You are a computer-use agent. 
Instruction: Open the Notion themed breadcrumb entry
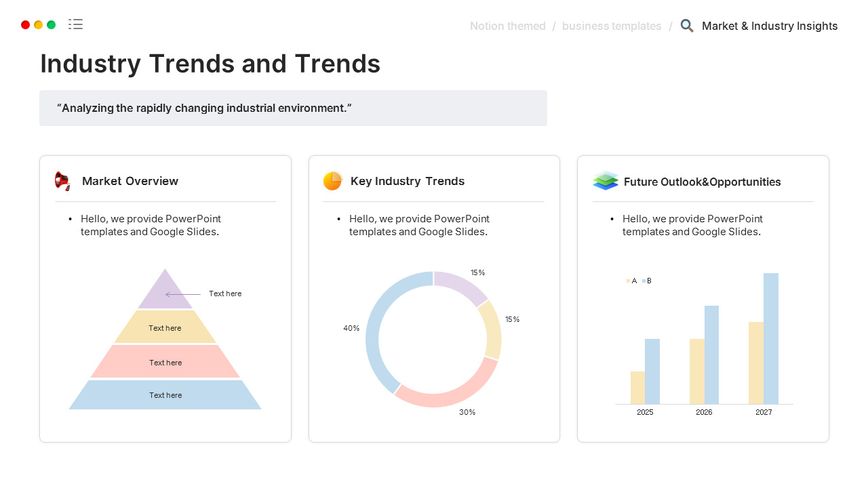coord(507,26)
